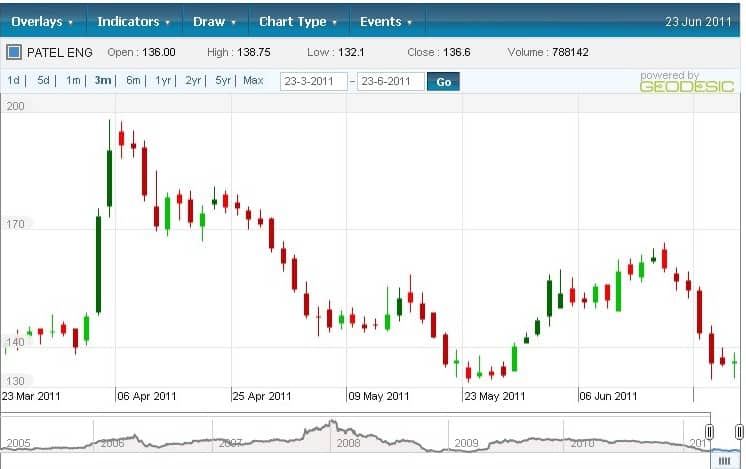Open the Draw menu

pyautogui.click(x=214, y=21)
